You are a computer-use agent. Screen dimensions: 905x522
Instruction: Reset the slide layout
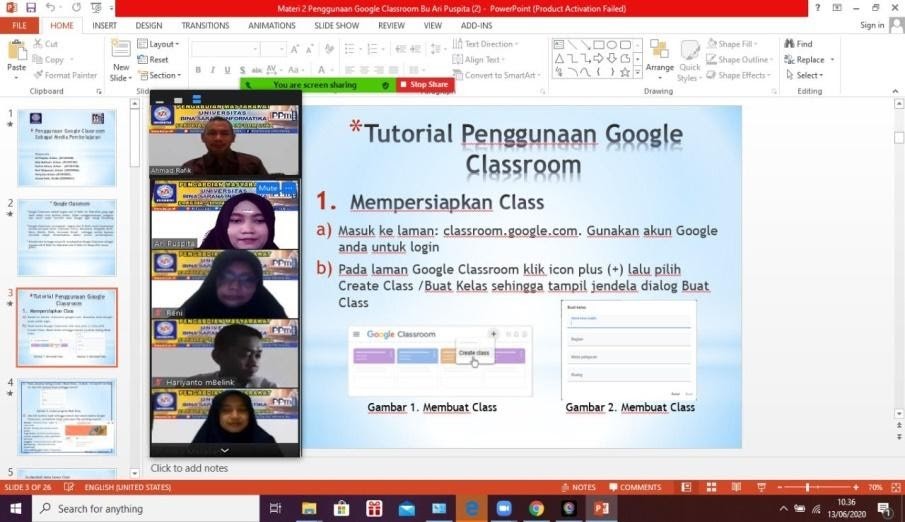tap(153, 59)
